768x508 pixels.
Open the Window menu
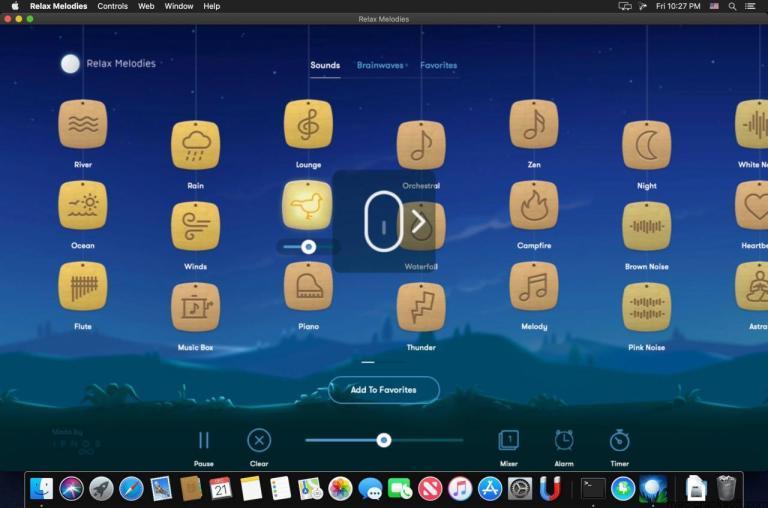[x=179, y=6]
